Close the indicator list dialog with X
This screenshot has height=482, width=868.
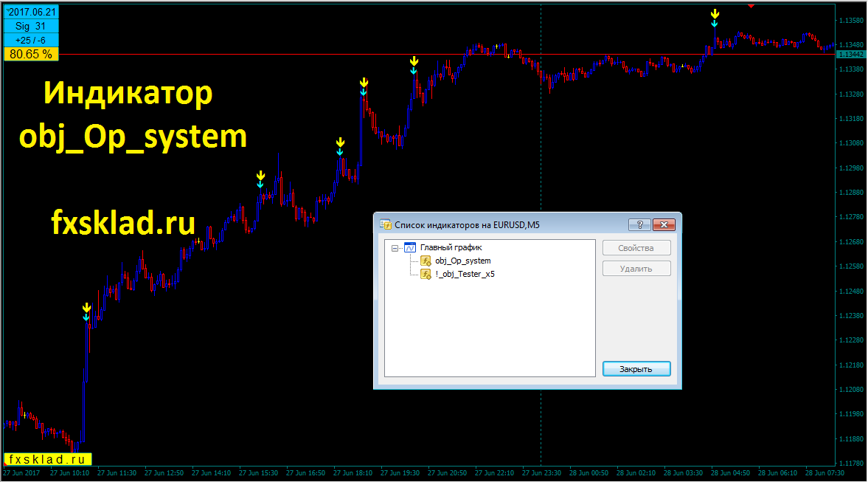[x=664, y=224]
